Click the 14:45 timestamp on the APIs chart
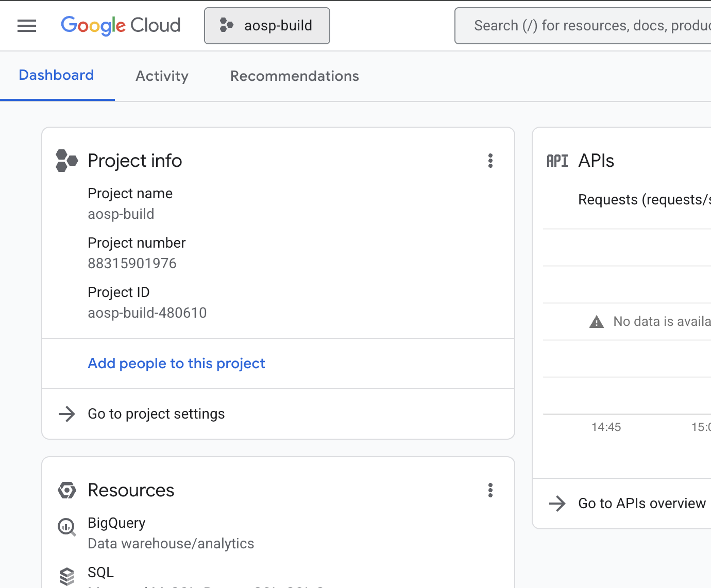 (x=606, y=426)
